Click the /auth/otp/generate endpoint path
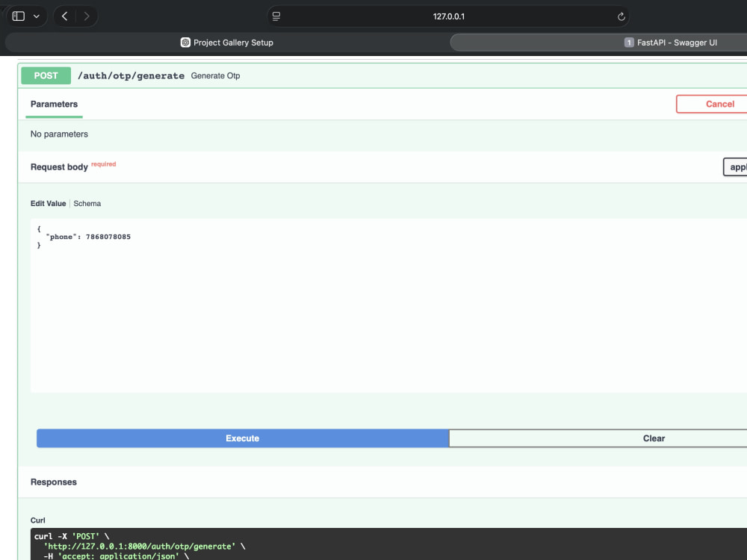Image resolution: width=747 pixels, height=560 pixels. coord(131,75)
